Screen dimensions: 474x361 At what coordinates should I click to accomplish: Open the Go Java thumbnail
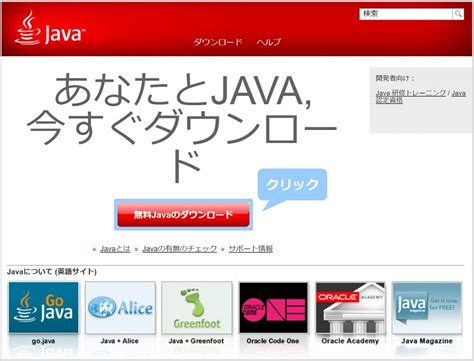pos(43,307)
